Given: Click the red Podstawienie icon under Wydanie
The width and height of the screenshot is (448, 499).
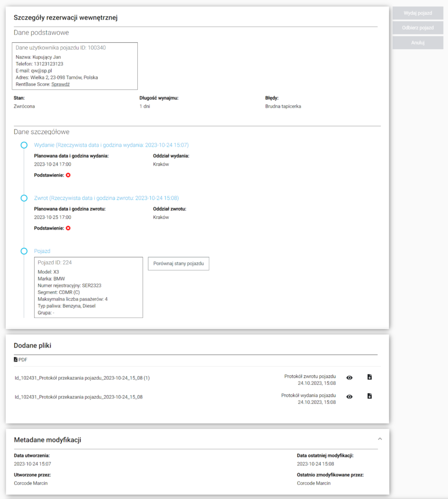Looking at the screenshot, I should click(x=68, y=175).
